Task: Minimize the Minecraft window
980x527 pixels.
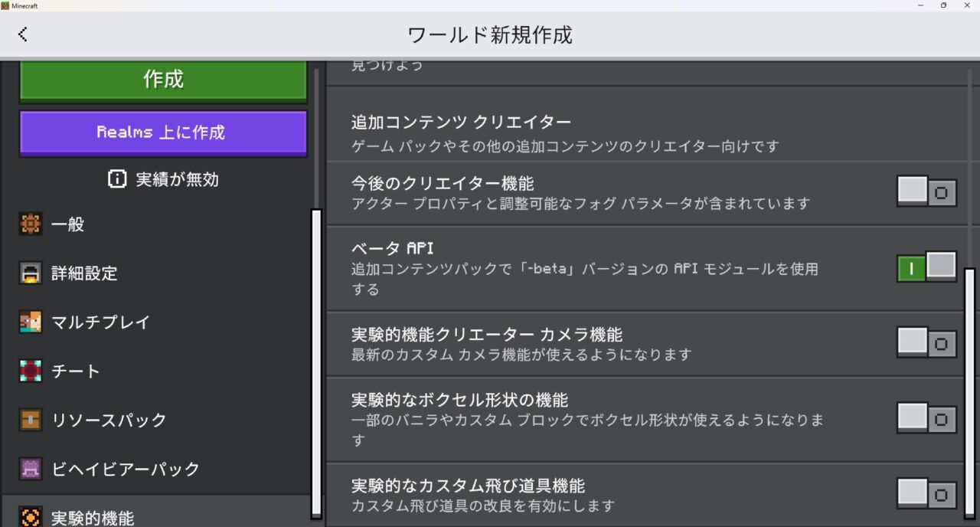Action: [919, 5]
